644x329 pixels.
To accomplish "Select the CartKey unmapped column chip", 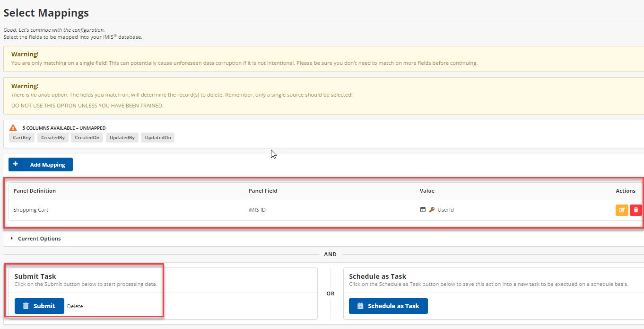I will pyautogui.click(x=22, y=138).
